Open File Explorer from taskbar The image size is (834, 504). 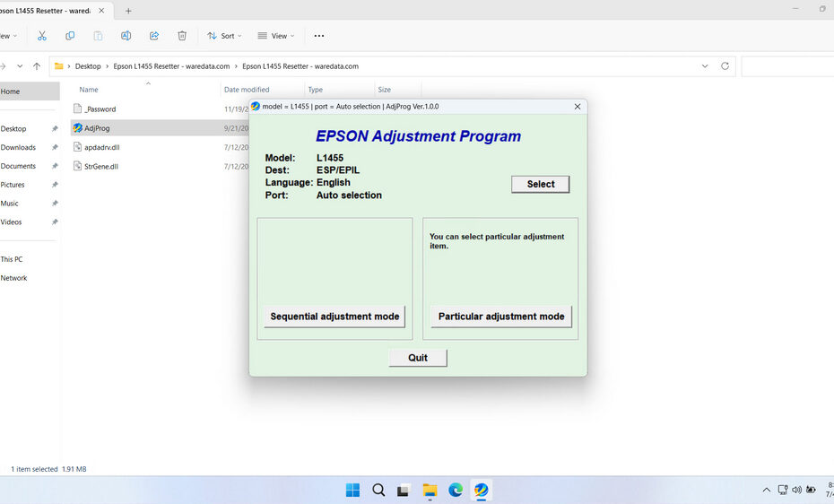click(430, 490)
